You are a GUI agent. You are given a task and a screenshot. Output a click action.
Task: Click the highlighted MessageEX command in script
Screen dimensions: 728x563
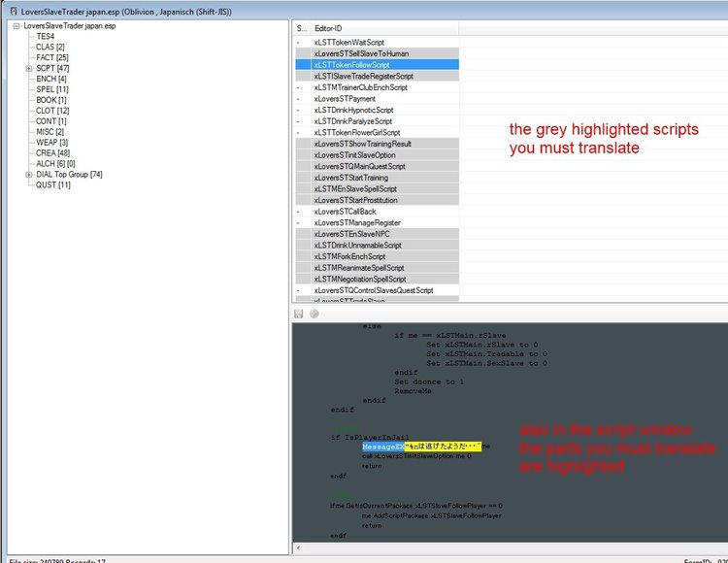tap(383, 447)
